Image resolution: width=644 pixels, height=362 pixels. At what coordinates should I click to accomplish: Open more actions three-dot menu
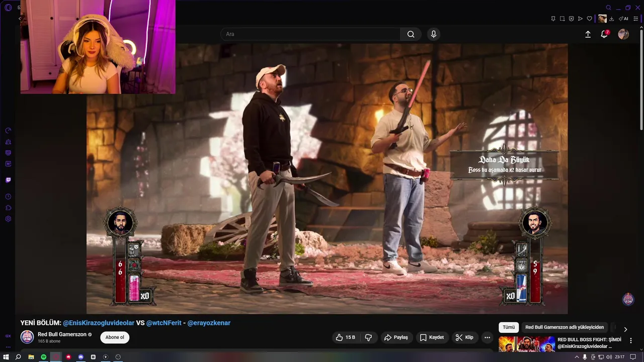(x=487, y=337)
